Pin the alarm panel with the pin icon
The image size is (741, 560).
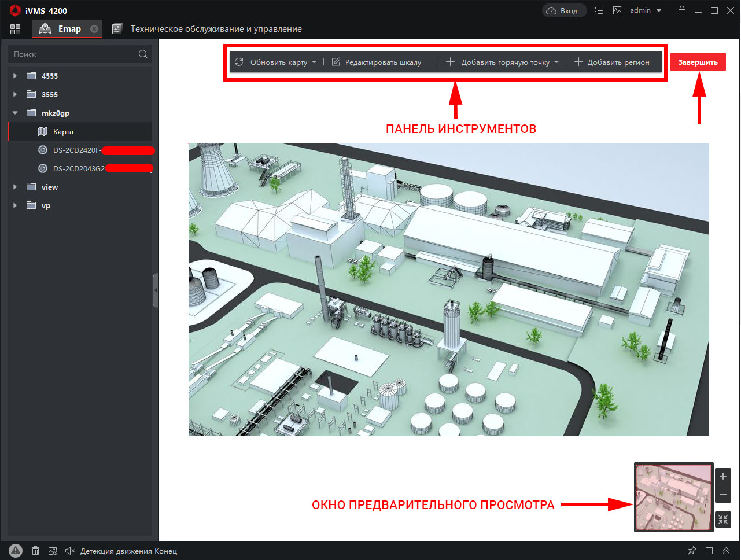tap(692, 551)
